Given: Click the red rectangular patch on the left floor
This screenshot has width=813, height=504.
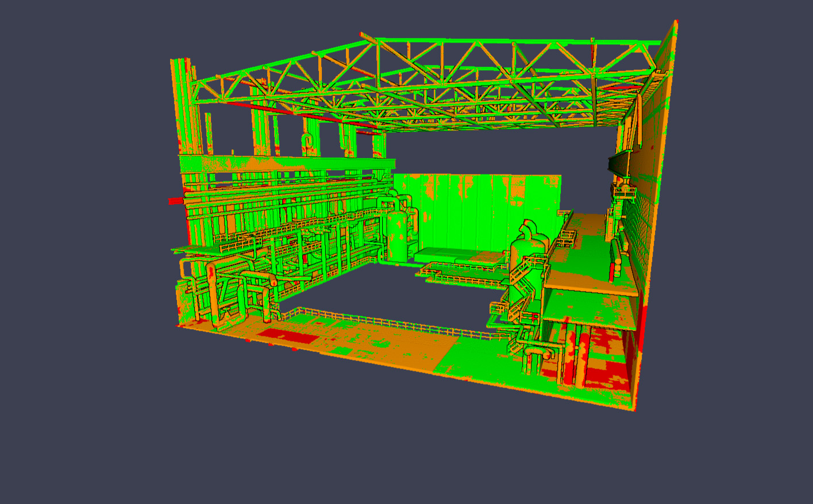Looking at the screenshot, I should tap(288, 336).
